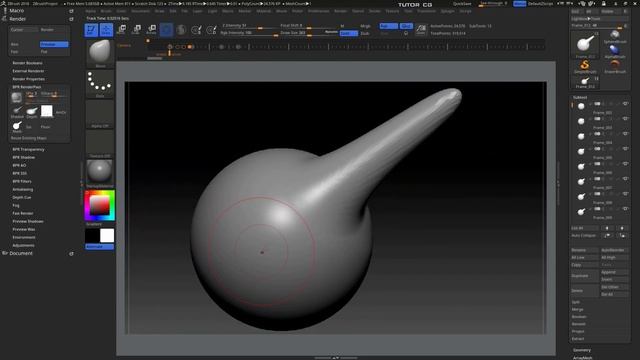The width and height of the screenshot is (640, 360).
Task: Toggle Zadd mode button
Action: (x=349, y=33)
